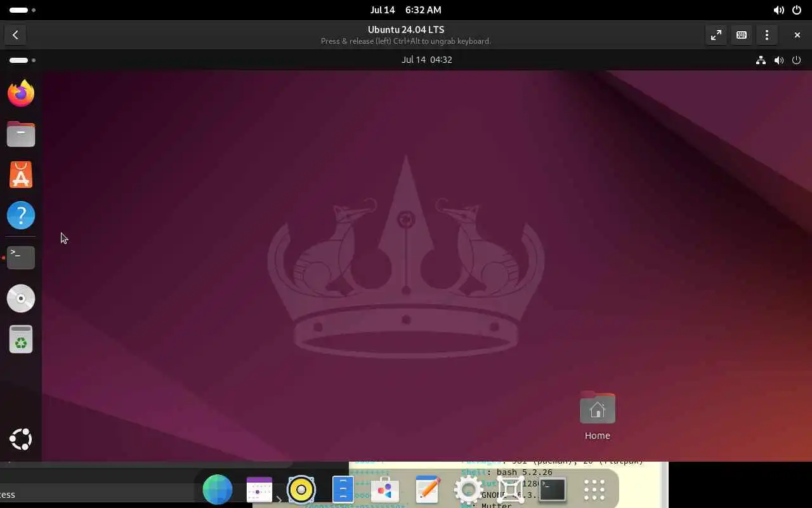Screen dimensions: 812x508
Task: Open Text Editor in host dash
Action: pyautogui.click(x=427, y=490)
